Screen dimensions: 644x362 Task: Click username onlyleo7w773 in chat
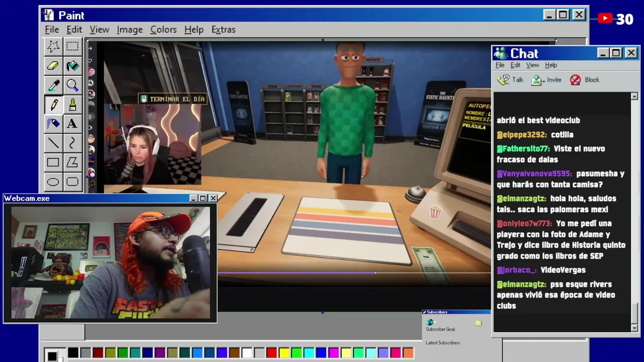[x=524, y=224]
